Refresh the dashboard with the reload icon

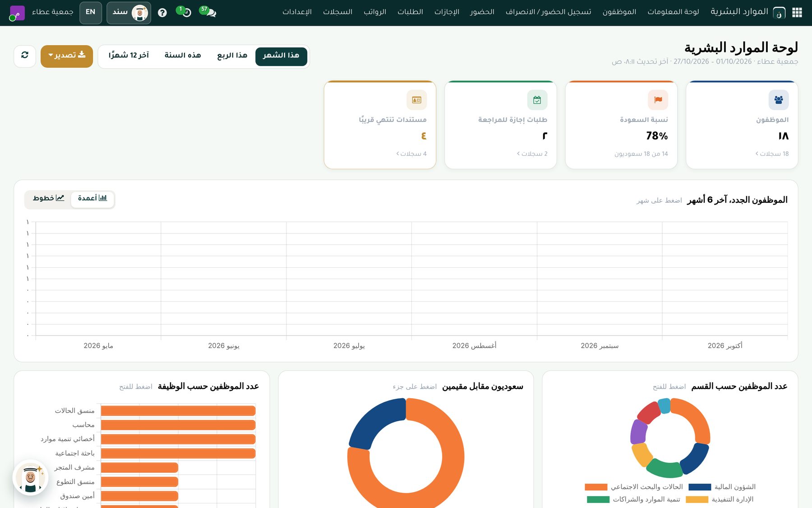[25, 56]
